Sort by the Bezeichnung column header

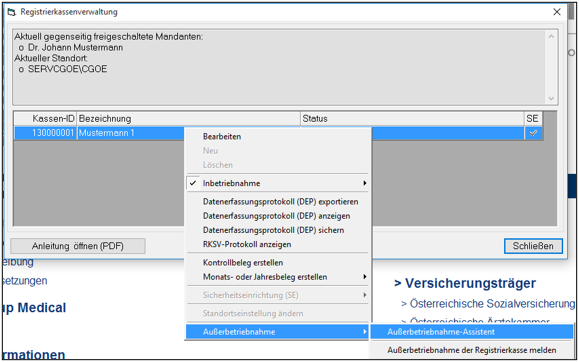click(189, 119)
